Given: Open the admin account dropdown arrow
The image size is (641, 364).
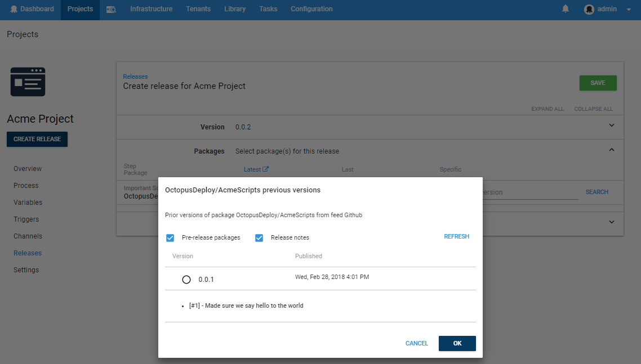Looking at the screenshot, I should (629, 10).
